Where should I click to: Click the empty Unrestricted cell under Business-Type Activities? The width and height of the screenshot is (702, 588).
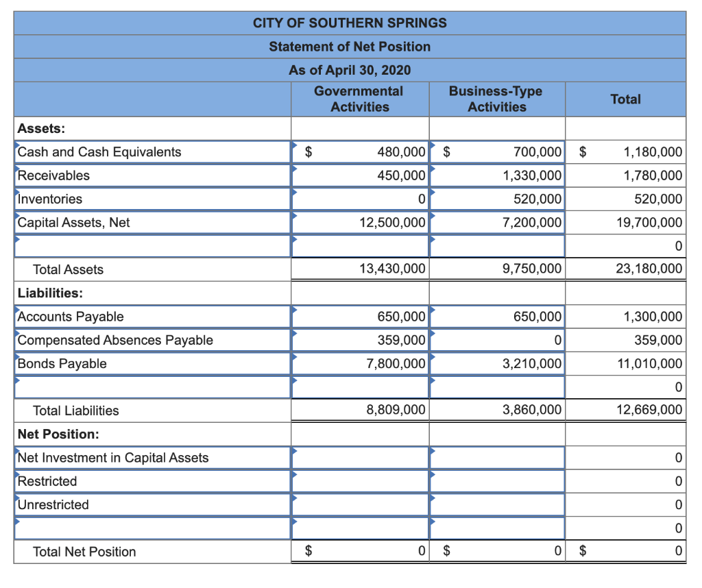tap(497, 504)
